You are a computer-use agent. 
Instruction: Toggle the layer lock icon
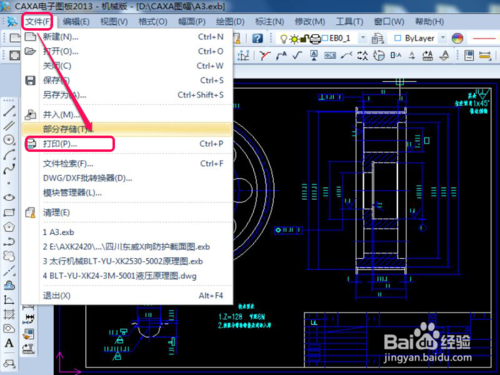coord(304,39)
